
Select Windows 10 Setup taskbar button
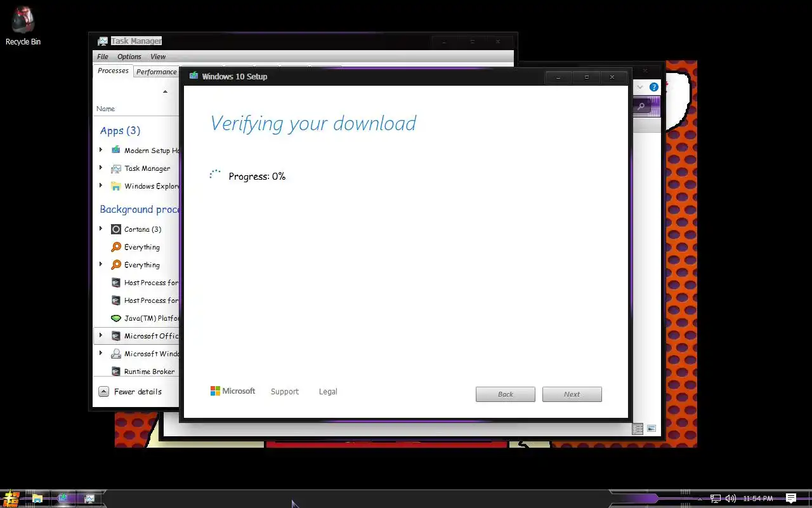click(x=63, y=498)
